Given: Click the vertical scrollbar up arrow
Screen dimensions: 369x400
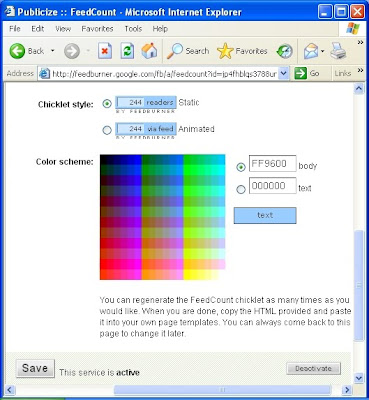Looking at the screenshot, I should click(x=359, y=89).
